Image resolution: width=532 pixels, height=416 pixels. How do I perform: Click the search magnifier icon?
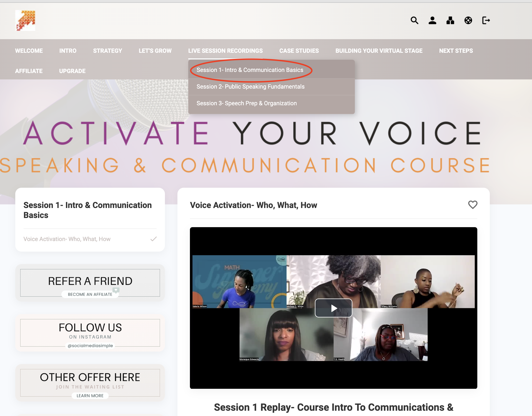tap(414, 20)
